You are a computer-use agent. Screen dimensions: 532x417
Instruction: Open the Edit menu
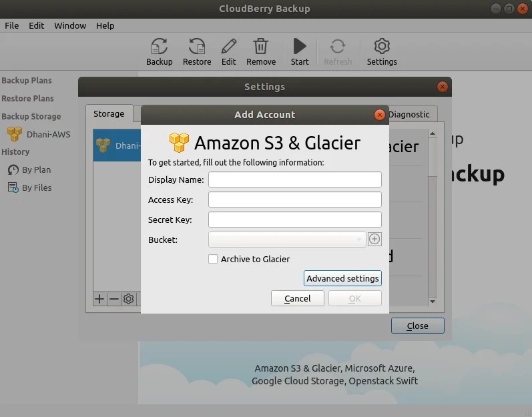pos(36,26)
